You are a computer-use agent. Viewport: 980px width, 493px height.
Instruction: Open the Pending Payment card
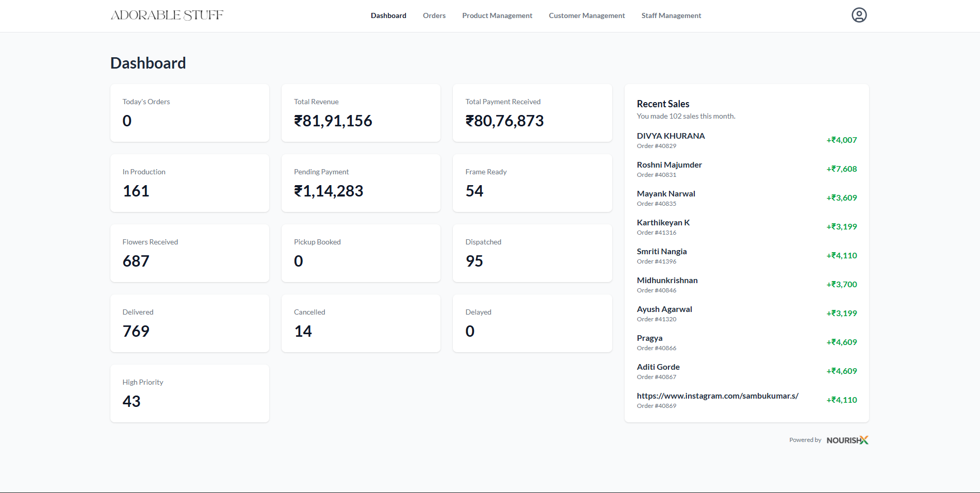point(361,183)
